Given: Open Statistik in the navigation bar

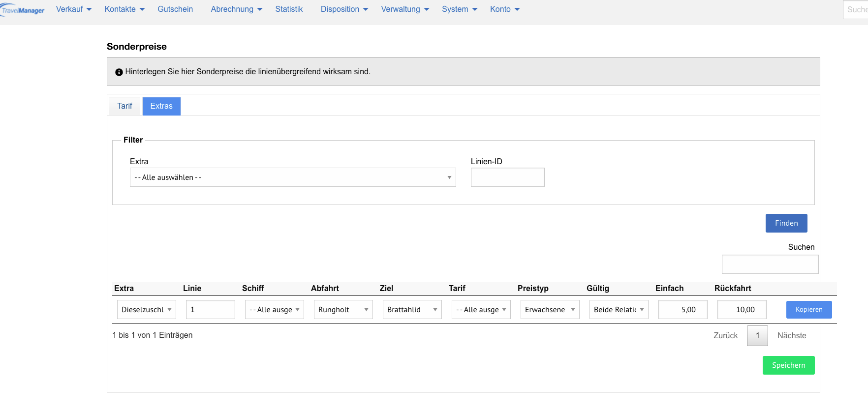Looking at the screenshot, I should coord(289,9).
